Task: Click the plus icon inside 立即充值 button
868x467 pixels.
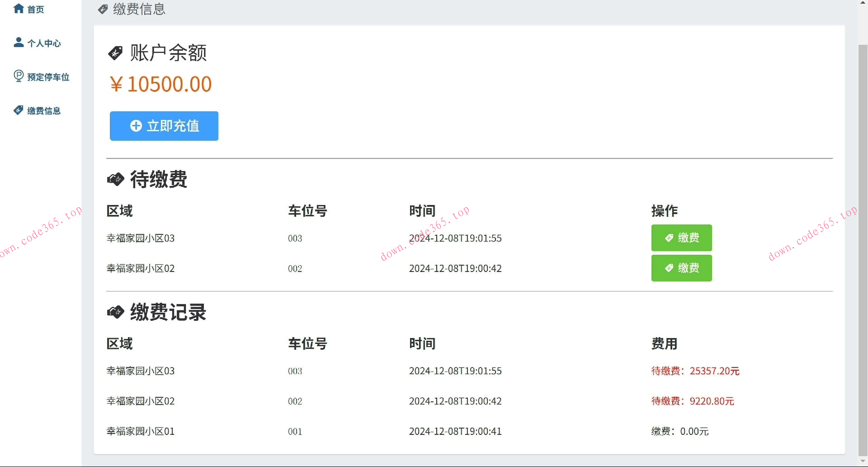Action: [136, 126]
